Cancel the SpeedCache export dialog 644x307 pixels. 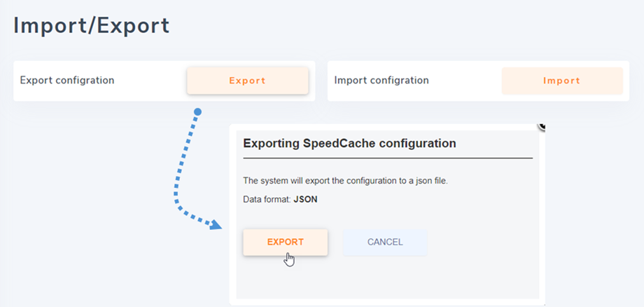click(x=384, y=243)
